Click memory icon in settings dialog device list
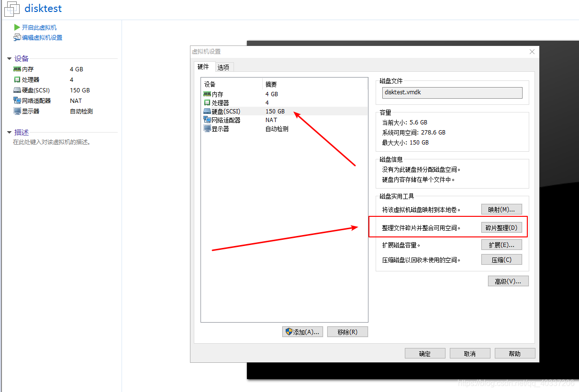The width and height of the screenshot is (579, 392). click(207, 94)
